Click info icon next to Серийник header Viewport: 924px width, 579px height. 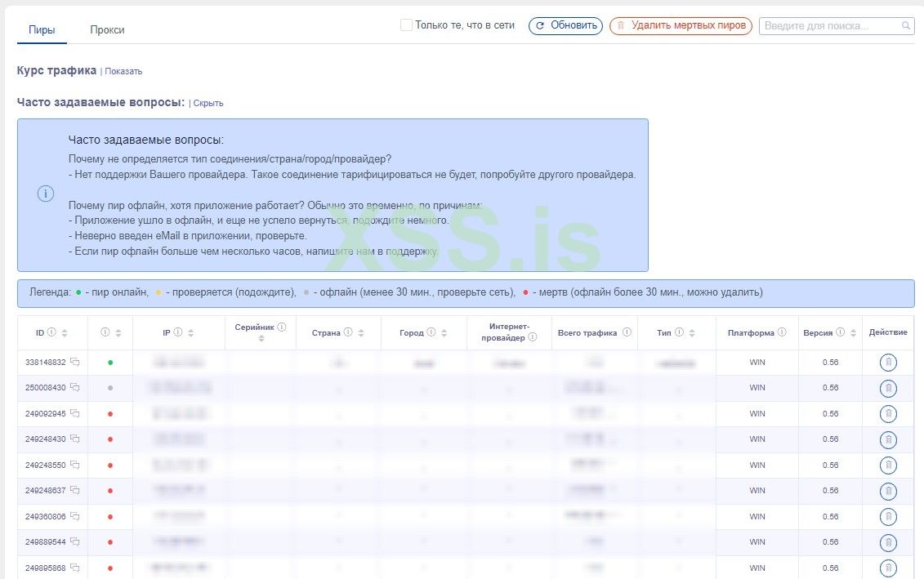pos(282,327)
